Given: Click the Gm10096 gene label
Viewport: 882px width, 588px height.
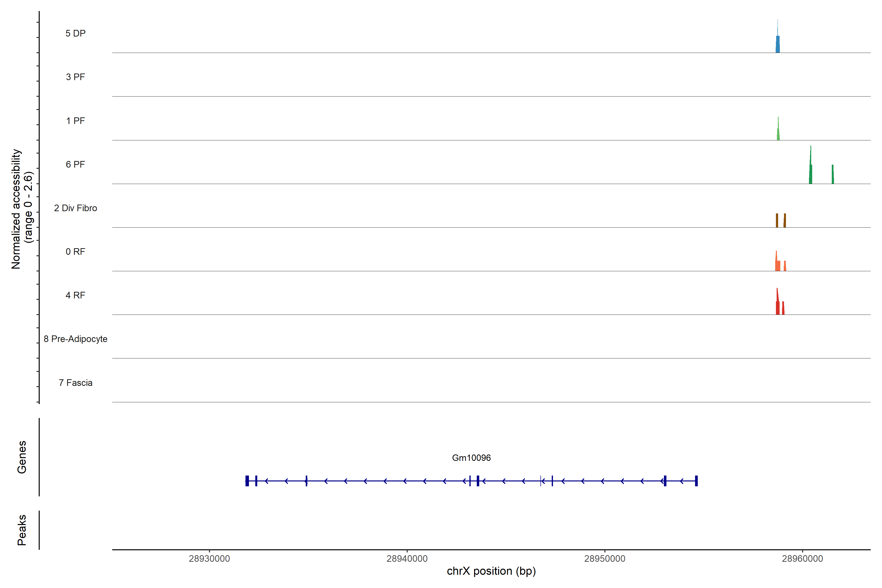Looking at the screenshot, I should click(471, 457).
